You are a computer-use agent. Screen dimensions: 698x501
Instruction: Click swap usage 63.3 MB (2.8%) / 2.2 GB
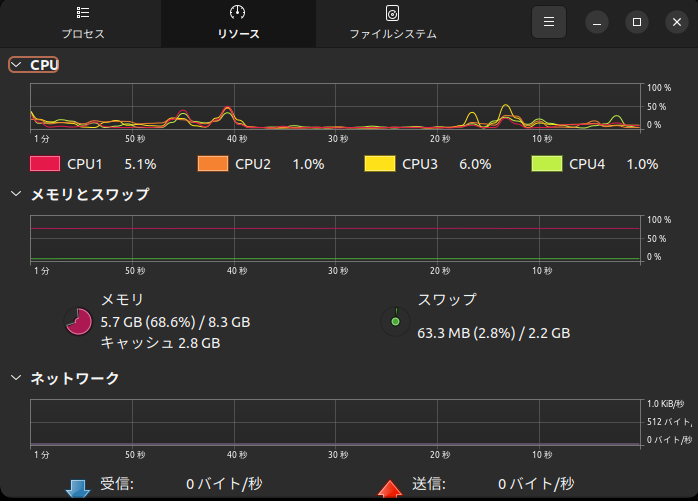click(x=494, y=333)
